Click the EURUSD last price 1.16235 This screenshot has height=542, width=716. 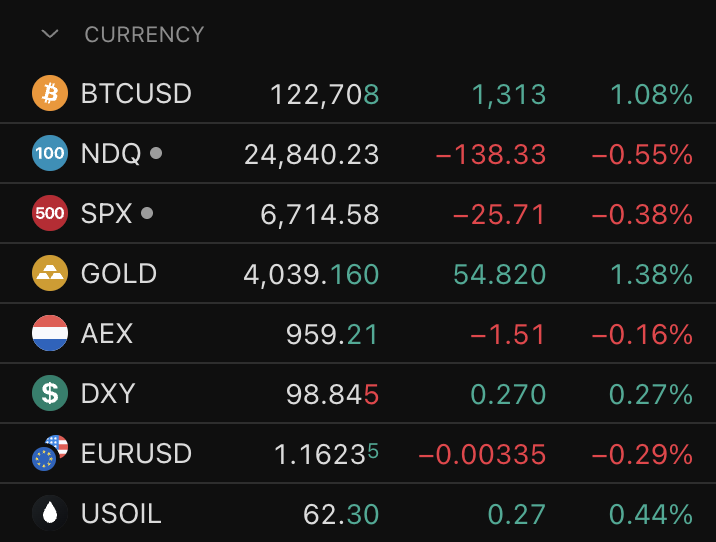[x=326, y=454]
